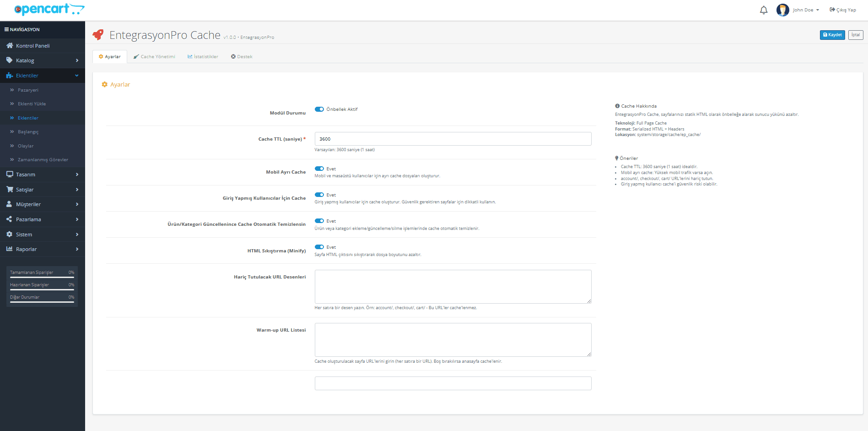
Task: Click the Satışlar cart icon
Action: point(9,190)
